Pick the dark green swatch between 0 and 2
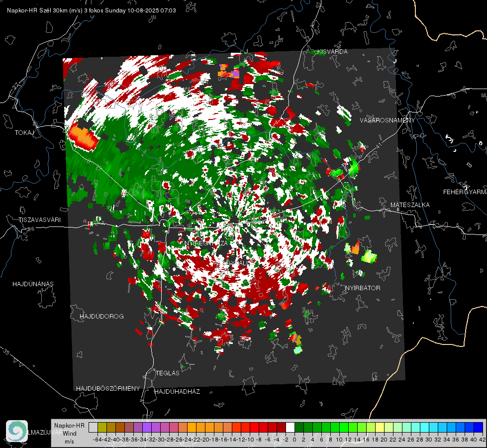 tap(299, 427)
